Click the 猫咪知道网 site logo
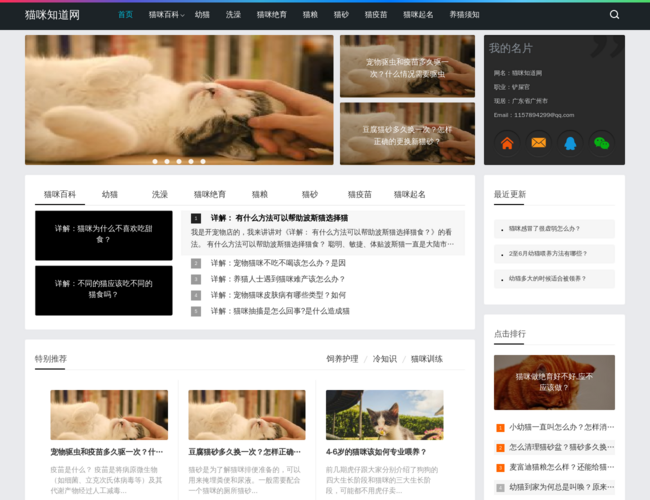The height and width of the screenshot is (500, 650). (52, 15)
